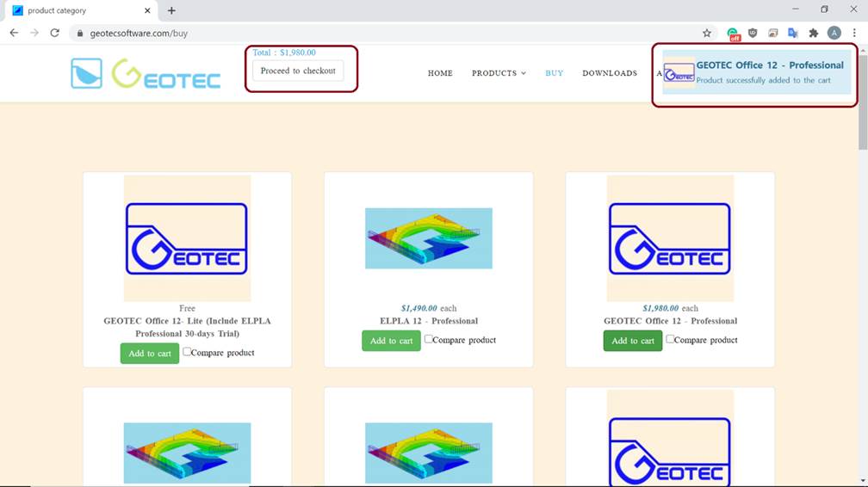Expand the PRODUCTS dropdown menu

click(499, 73)
